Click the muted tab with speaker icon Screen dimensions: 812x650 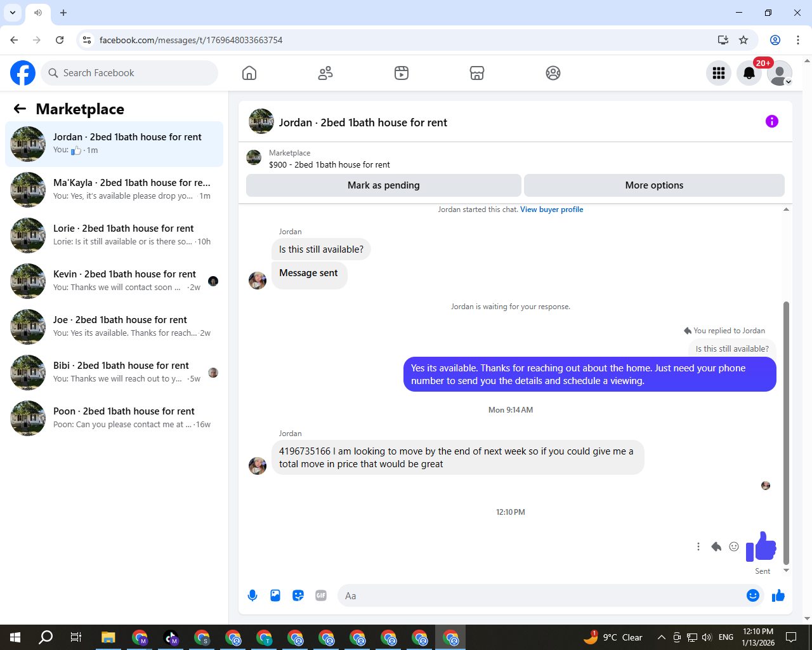[x=38, y=13]
